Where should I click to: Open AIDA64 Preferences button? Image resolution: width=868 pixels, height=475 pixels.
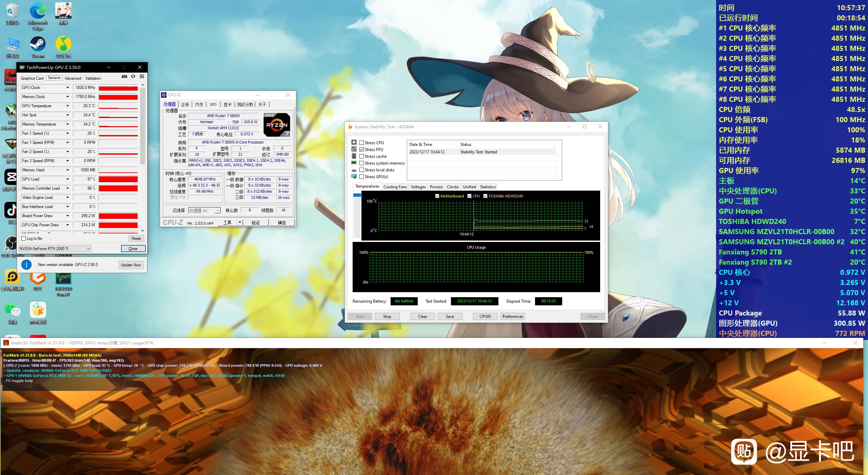(513, 317)
